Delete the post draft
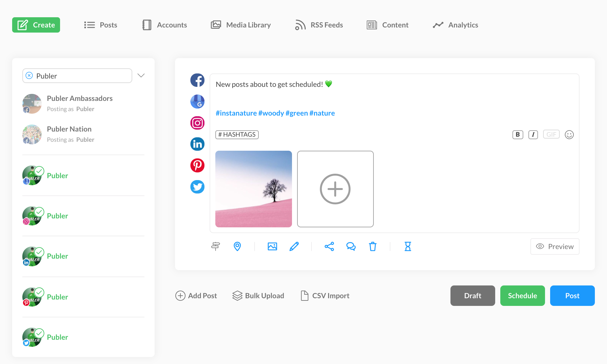Image resolution: width=607 pixels, height=364 pixels. (373, 246)
